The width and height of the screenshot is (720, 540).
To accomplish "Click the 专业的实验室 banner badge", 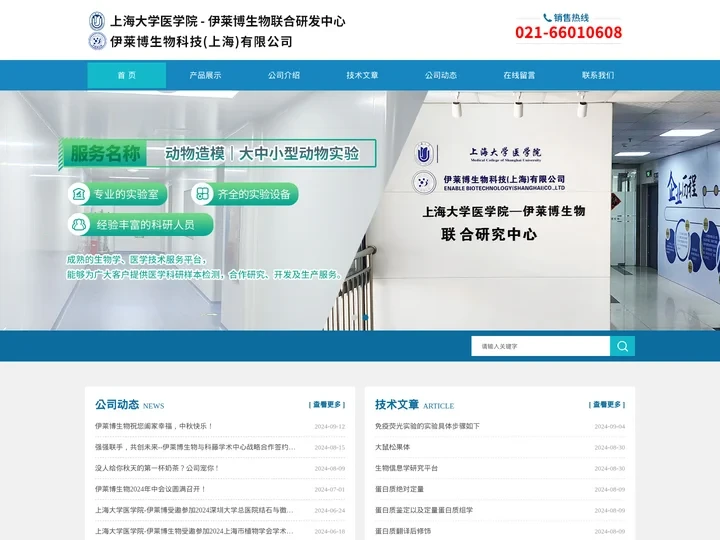I will click(x=118, y=194).
